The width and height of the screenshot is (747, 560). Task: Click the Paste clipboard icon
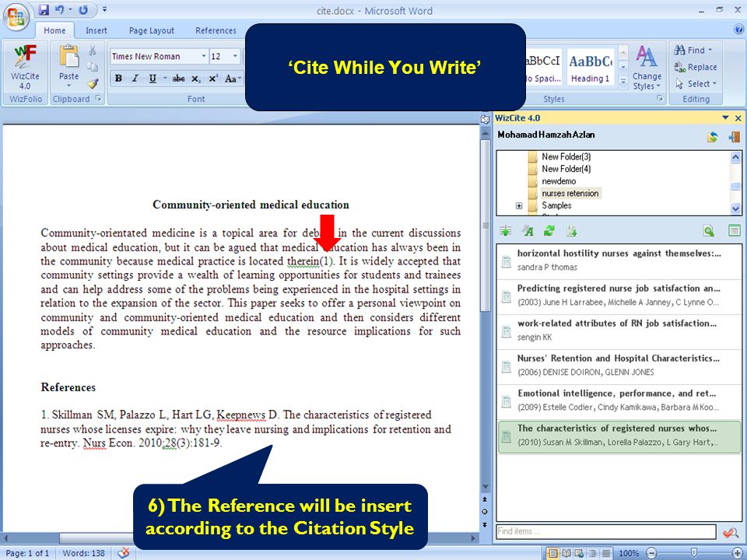pyautogui.click(x=69, y=56)
